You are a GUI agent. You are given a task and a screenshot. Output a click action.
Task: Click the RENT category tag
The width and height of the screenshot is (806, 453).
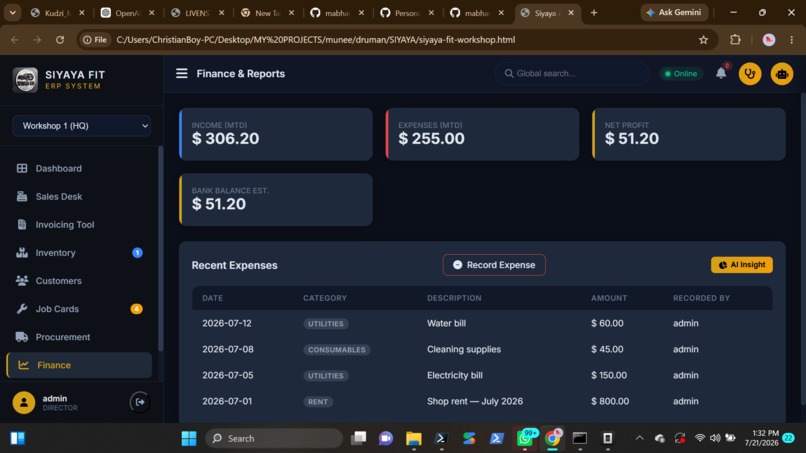point(318,402)
